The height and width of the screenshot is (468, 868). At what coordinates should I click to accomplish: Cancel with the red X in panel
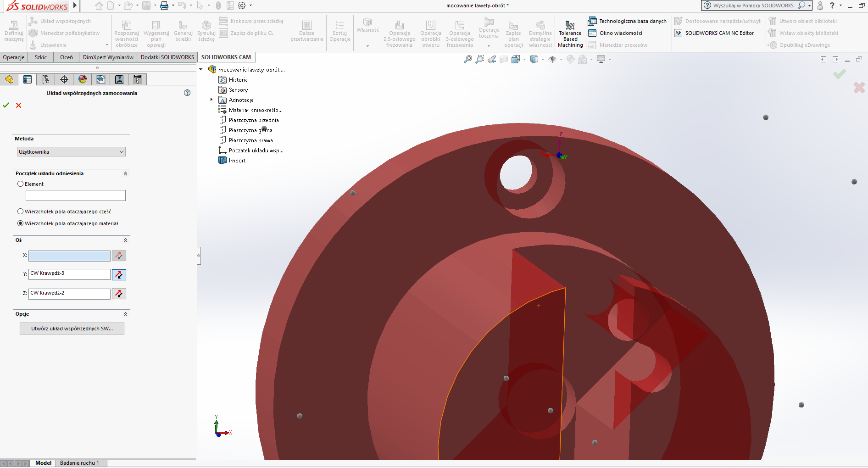coord(19,106)
